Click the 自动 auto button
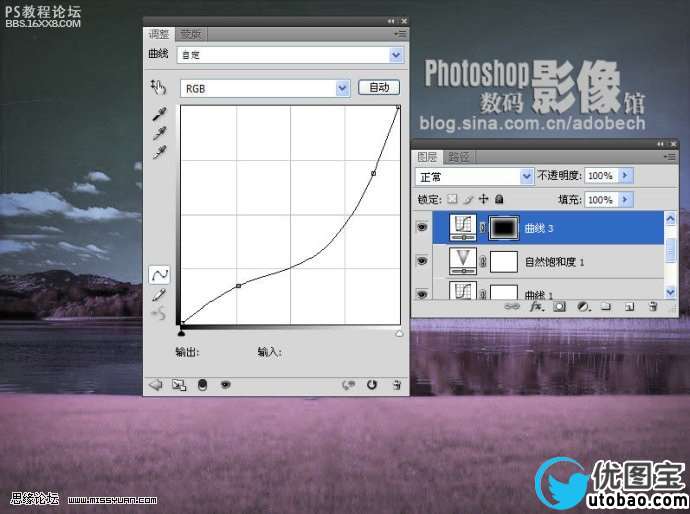The height and width of the screenshot is (514, 690). [x=379, y=87]
